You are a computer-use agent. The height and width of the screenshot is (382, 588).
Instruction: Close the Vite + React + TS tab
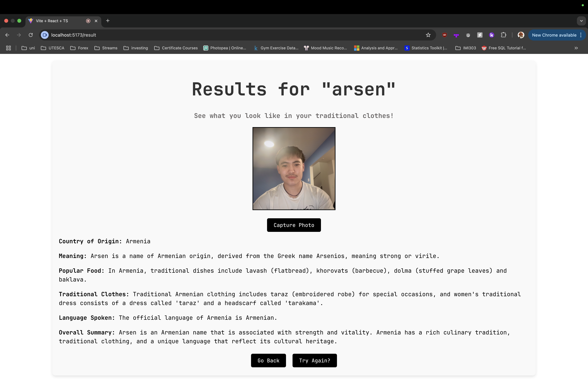96,21
